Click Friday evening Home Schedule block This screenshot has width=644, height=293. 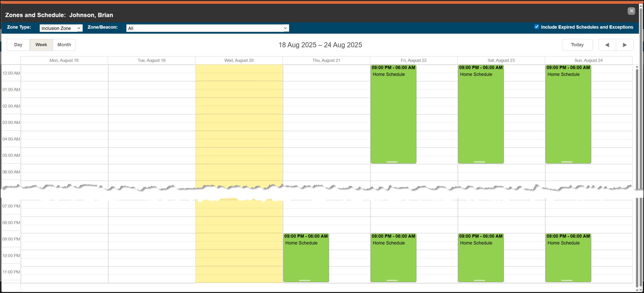pyautogui.click(x=393, y=259)
